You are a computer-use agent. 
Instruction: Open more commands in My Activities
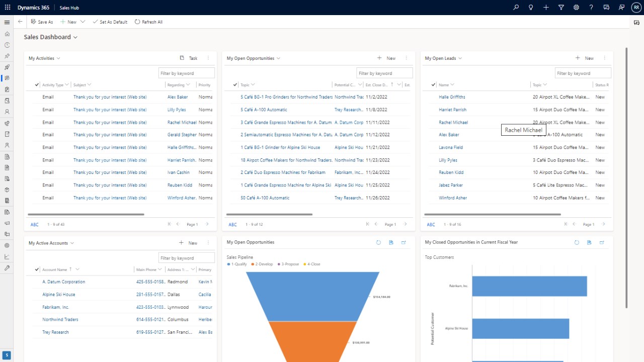(x=208, y=58)
